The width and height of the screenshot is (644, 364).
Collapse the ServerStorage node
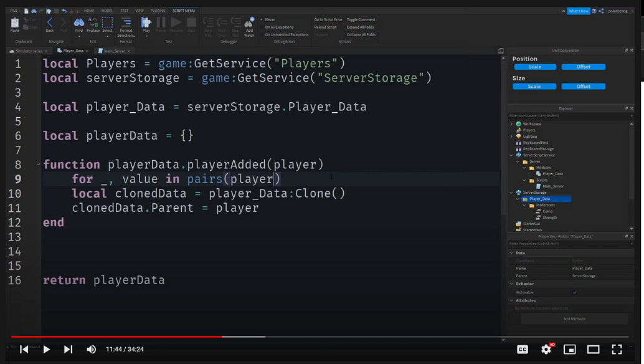(x=511, y=192)
